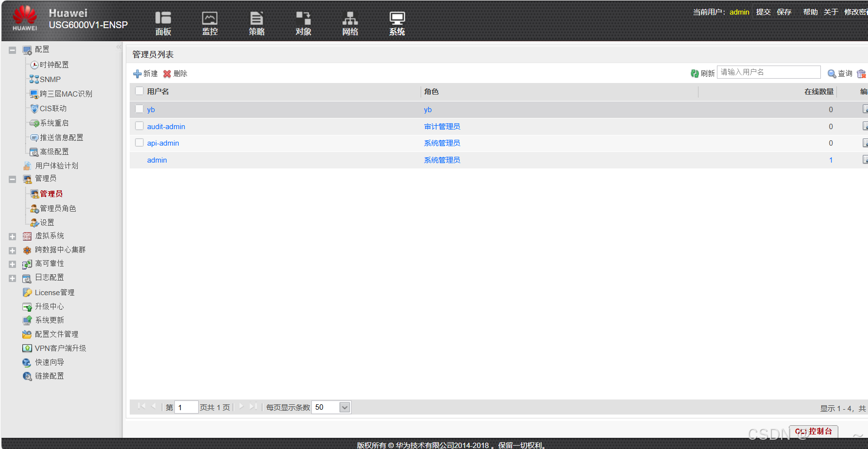Toggle the select-all checkbox in header
The image size is (868, 449).
coord(139,91)
